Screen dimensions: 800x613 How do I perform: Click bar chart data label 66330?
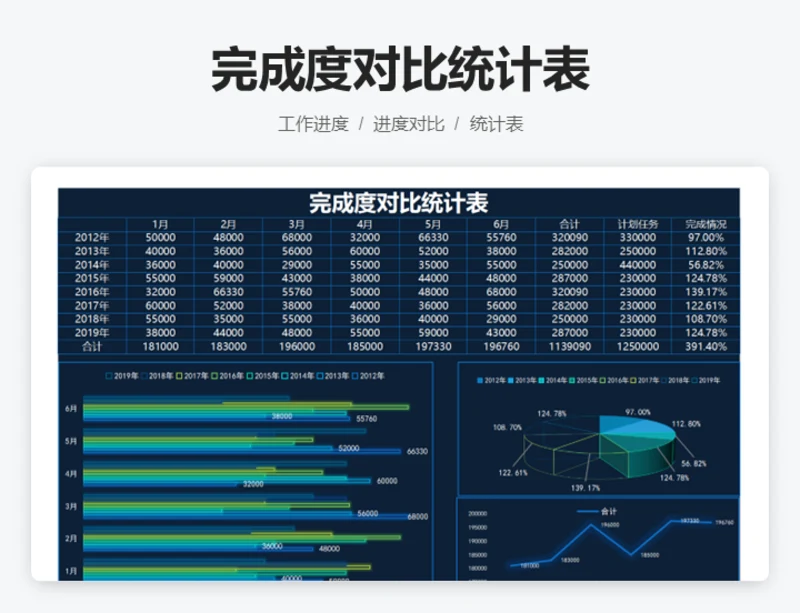[417, 451]
